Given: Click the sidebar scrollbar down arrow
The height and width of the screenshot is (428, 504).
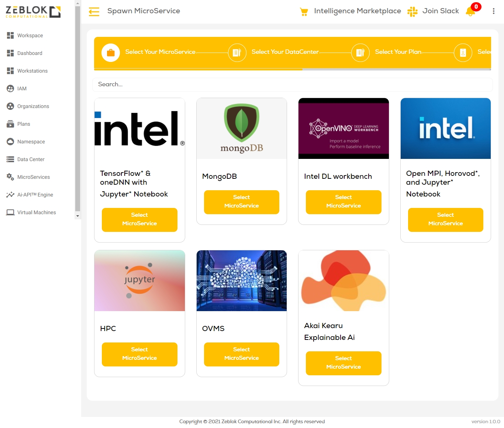Looking at the screenshot, I should (77, 216).
